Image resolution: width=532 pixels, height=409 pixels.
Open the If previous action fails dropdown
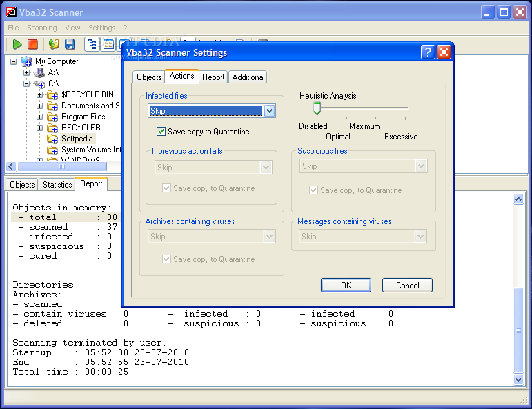pos(266,168)
